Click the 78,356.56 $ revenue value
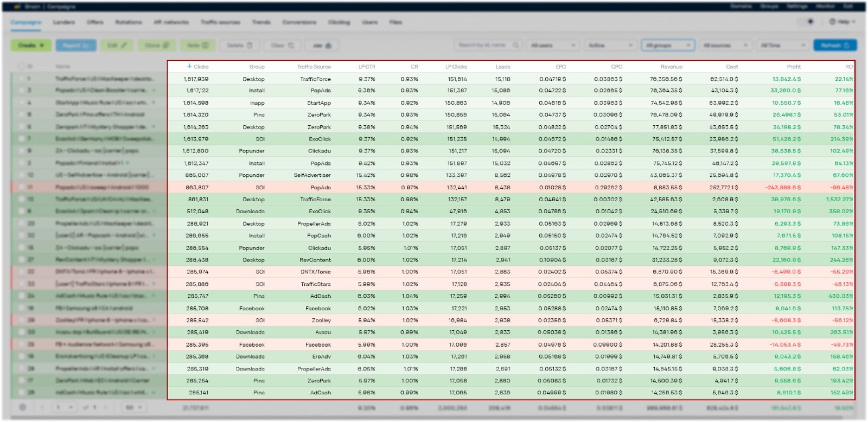The height and width of the screenshot is (422, 868). coord(666,79)
